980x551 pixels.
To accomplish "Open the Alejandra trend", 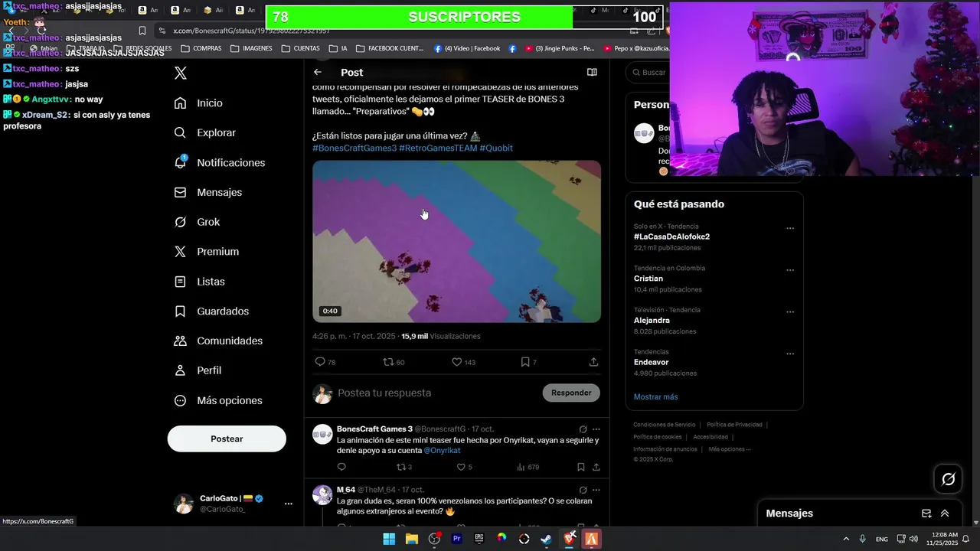I will click(652, 320).
